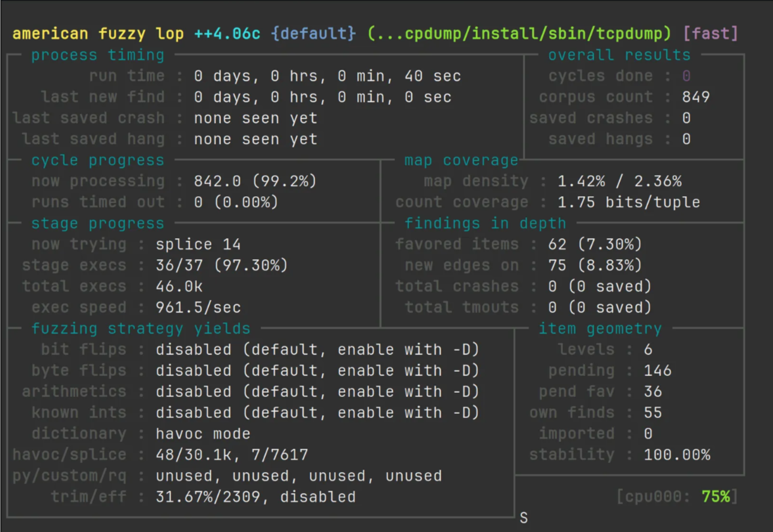Click the runs timed out value '0 (0.00%)'

click(236, 202)
